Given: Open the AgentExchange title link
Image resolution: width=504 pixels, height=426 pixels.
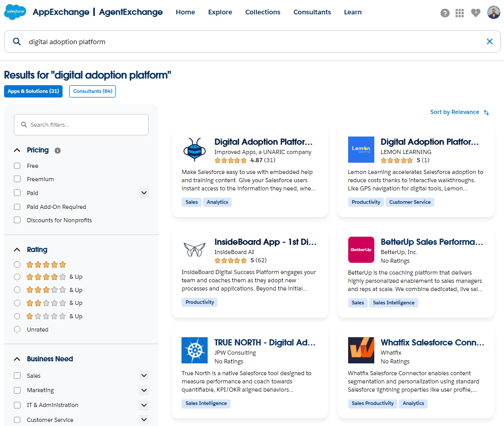Looking at the screenshot, I should coord(131,12).
